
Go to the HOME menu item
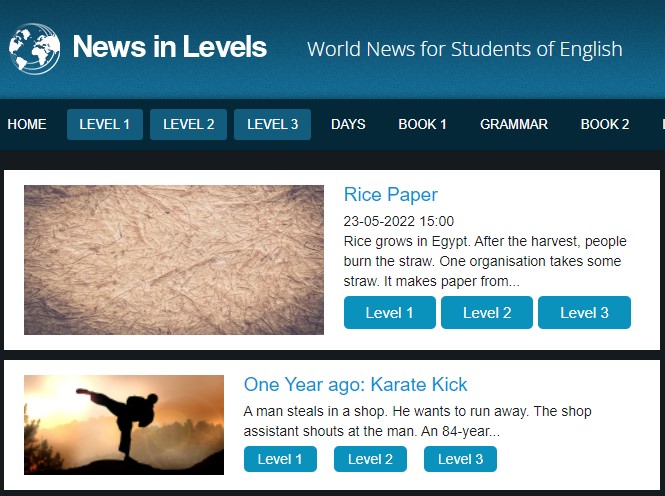[x=27, y=124]
